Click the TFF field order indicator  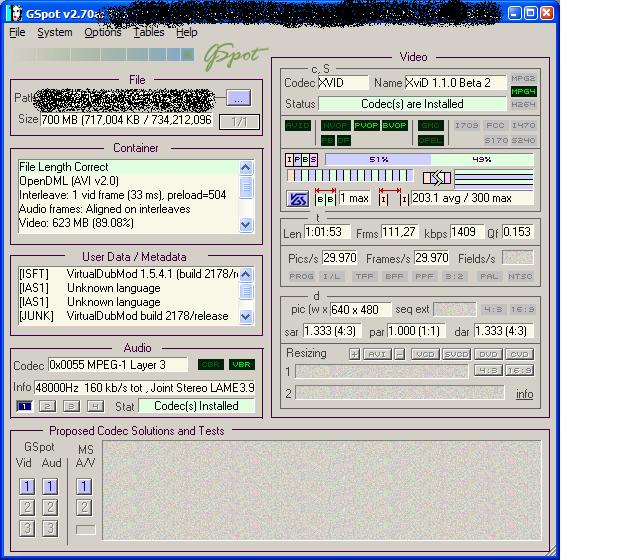364,277
